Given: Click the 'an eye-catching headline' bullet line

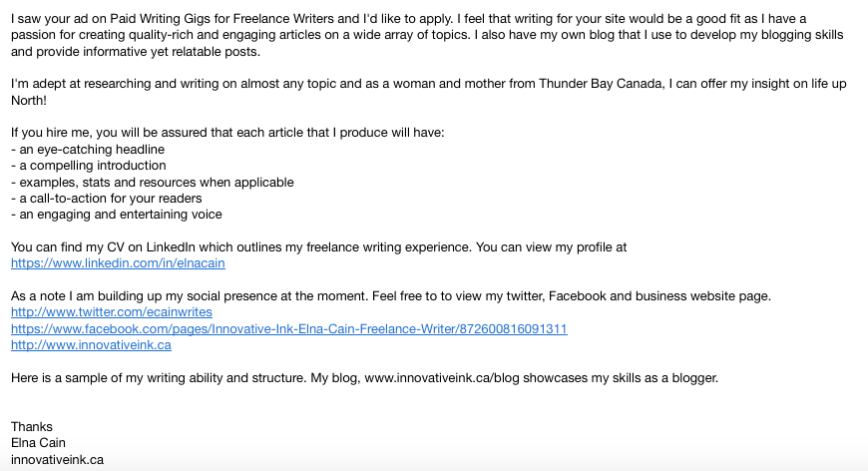Looking at the screenshot, I should [88, 150].
